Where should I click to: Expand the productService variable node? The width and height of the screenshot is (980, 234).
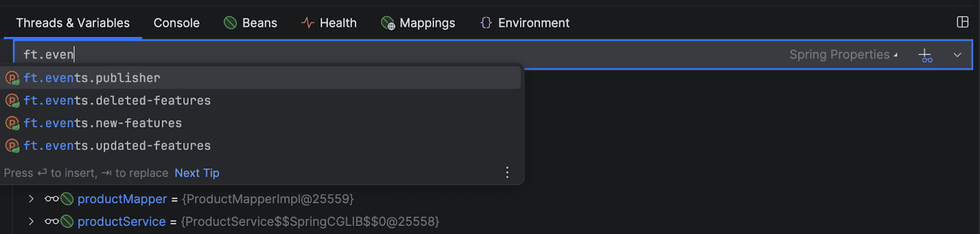point(31,221)
